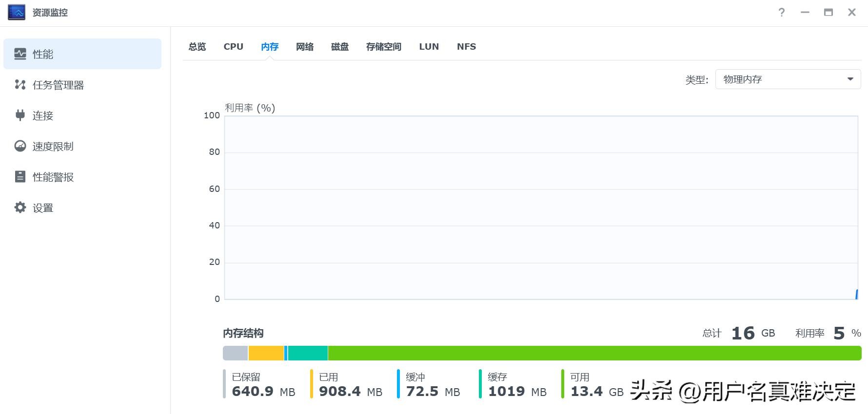Click the Resource Monitor app icon

coord(17,13)
